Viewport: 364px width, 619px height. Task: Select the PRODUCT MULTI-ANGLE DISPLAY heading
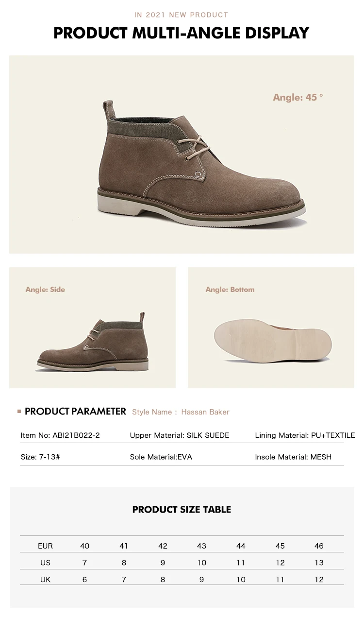click(182, 33)
